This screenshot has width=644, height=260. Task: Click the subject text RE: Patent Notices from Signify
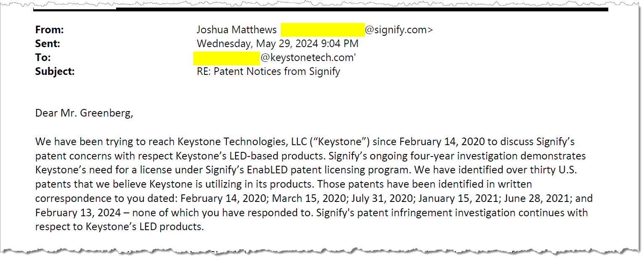pyautogui.click(x=268, y=72)
